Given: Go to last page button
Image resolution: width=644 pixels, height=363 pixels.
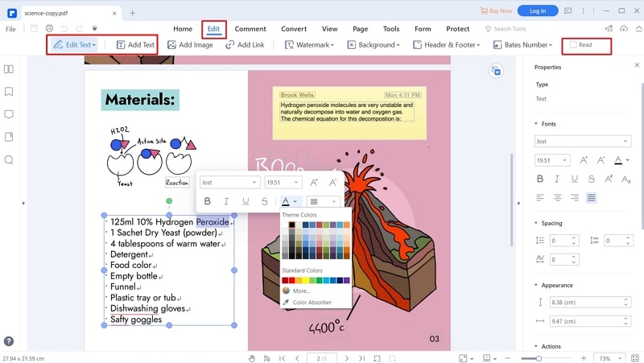Looking at the screenshot, I should pyautogui.click(x=361, y=358).
